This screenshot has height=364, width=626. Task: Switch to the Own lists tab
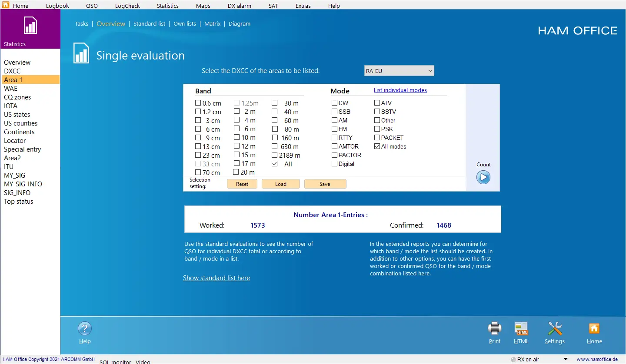pyautogui.click(x=185, y=23)
